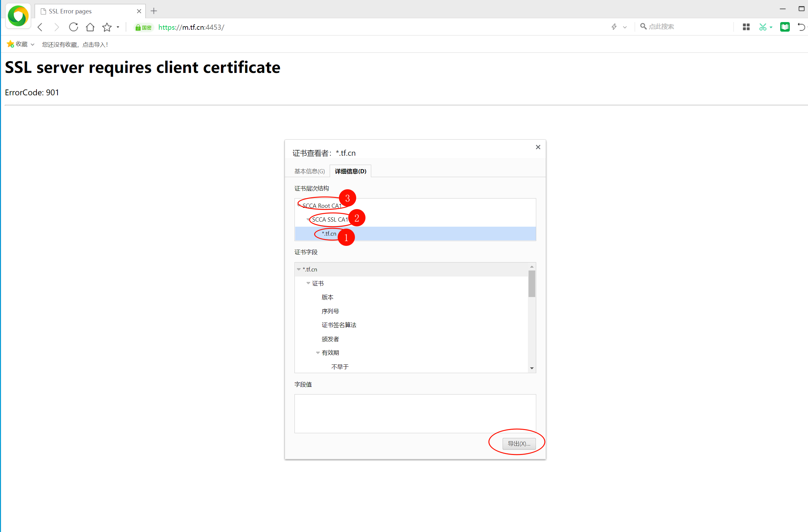Click the browser back arrow icon
The image size is (808, 532).
pos(40,27)
